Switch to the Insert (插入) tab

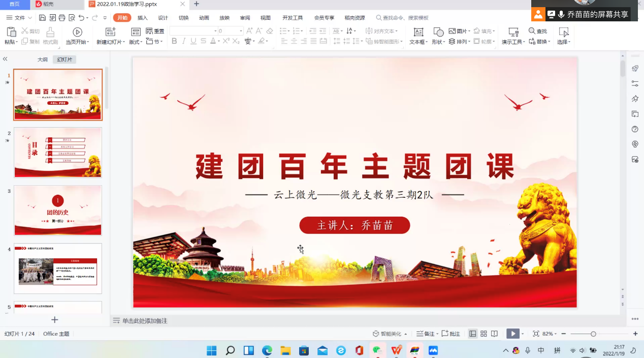(x=143, y=18)
